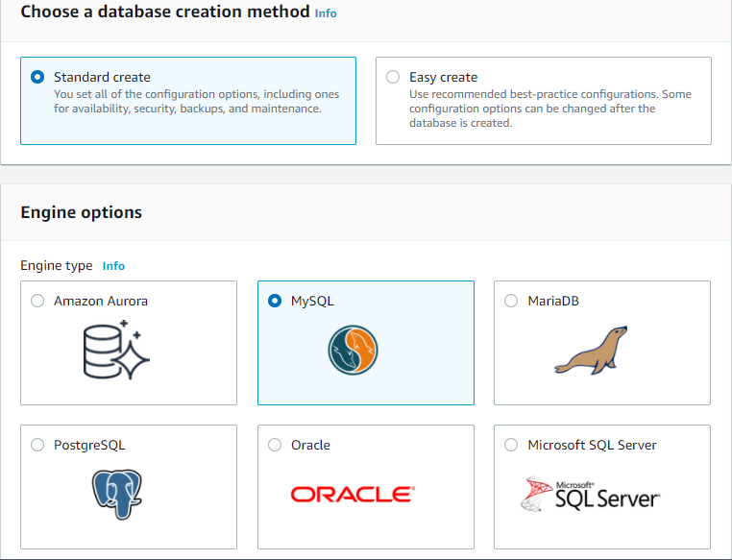Pick the Oracle engine radio button

click(x=275, y=445)
